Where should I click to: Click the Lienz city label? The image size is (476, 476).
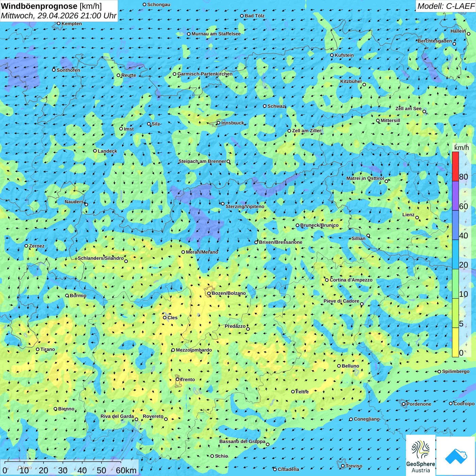tap(408, 215)
